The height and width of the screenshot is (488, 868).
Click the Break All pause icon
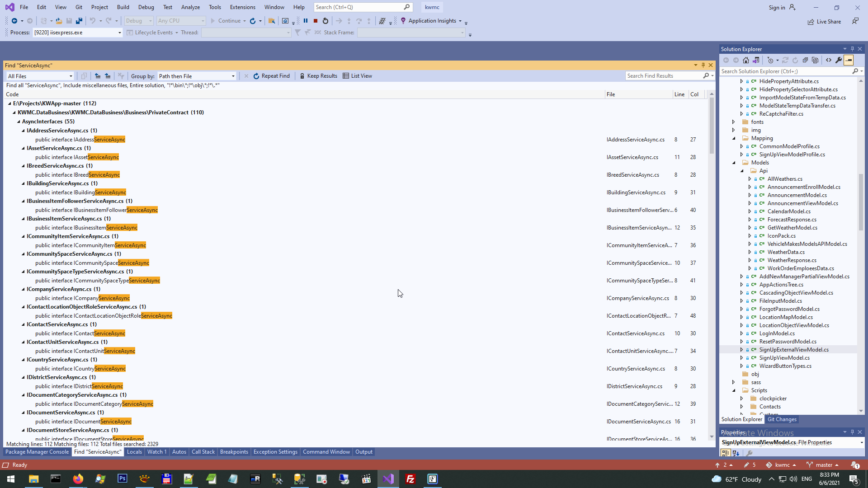[x=306, y=21]
